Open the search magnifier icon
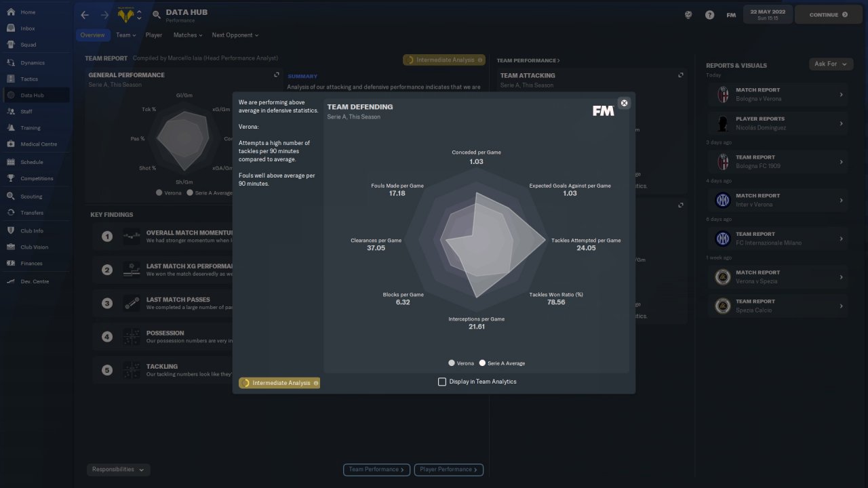This screenshot has width=868, height=488. 157,15
